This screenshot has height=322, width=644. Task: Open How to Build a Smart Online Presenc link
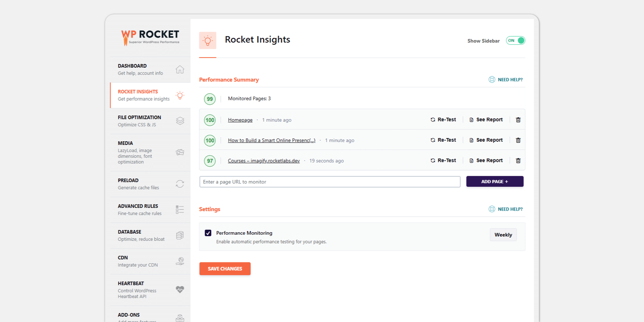(272, 140)
